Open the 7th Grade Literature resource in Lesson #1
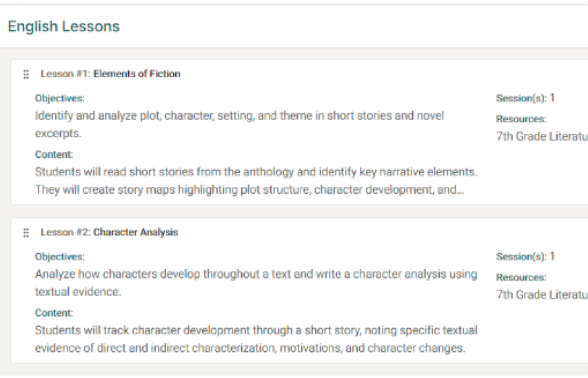 (542, 137)
